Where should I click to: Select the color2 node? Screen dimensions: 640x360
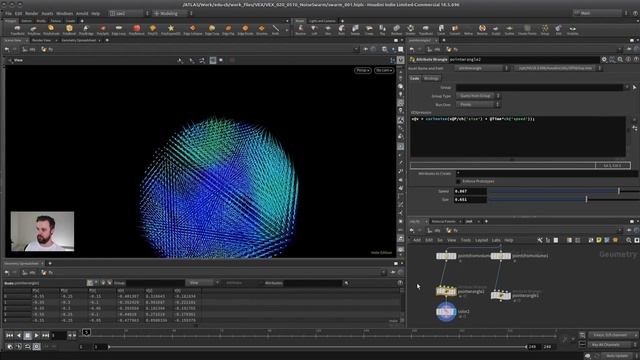click(x=446, y=311)
